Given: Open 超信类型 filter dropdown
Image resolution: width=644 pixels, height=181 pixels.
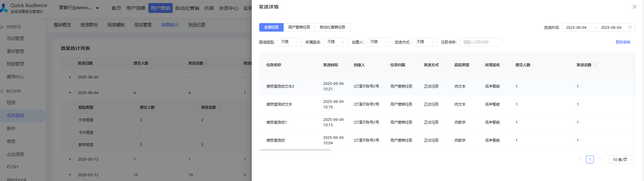Looking at the screenshot, I should pos(289,42).
